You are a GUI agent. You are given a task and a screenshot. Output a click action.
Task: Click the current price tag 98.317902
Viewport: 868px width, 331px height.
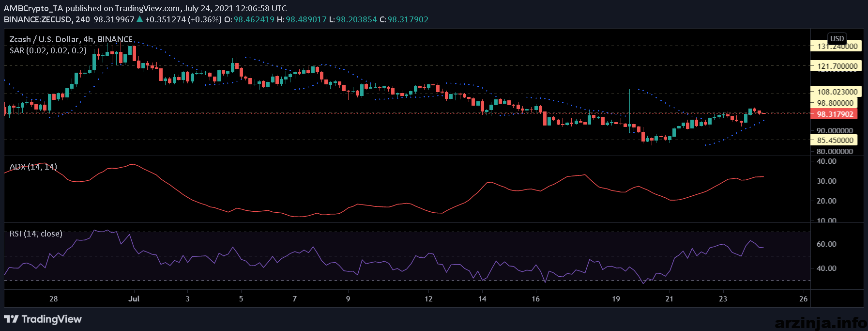coord(835,114)
